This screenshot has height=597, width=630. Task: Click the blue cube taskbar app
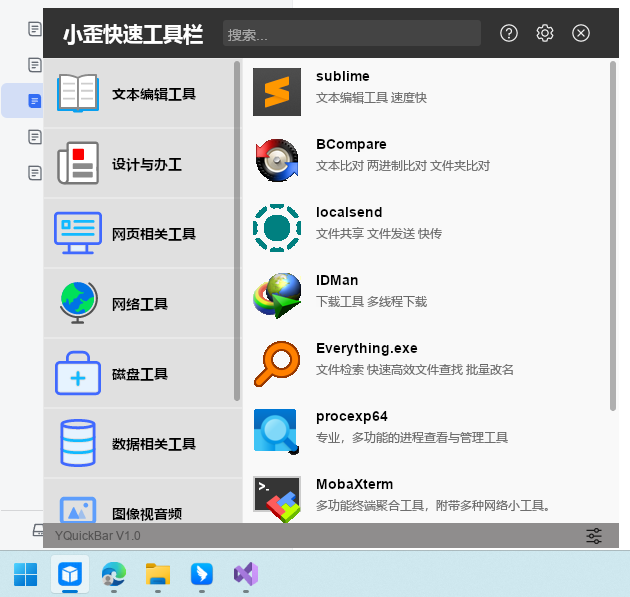pyautogui.click(x=70, y=574)
